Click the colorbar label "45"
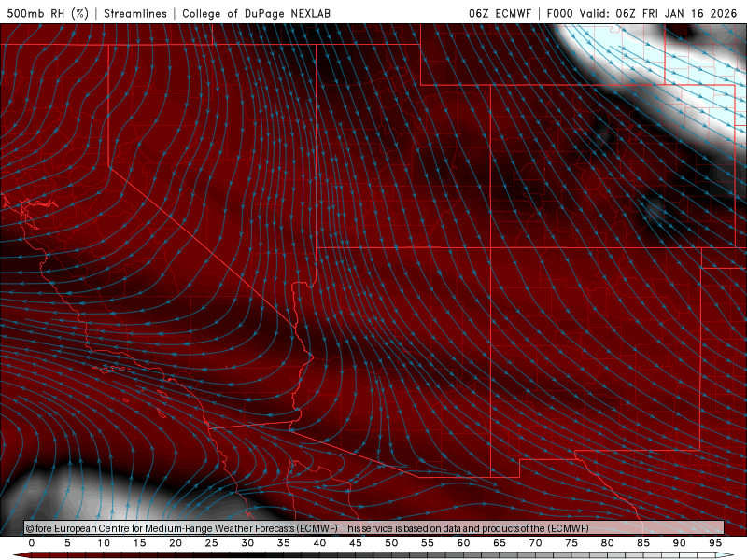747x560 pixels. point(356,543)
